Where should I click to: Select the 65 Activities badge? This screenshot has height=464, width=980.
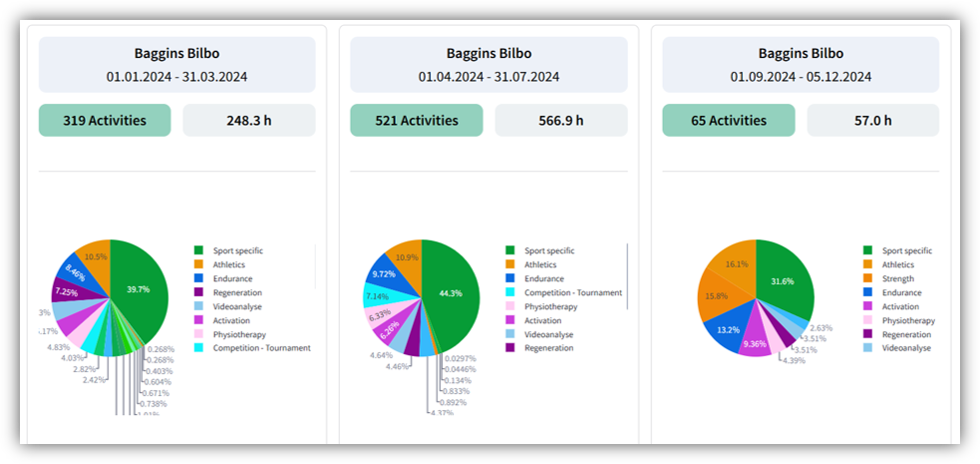[728, 121]
